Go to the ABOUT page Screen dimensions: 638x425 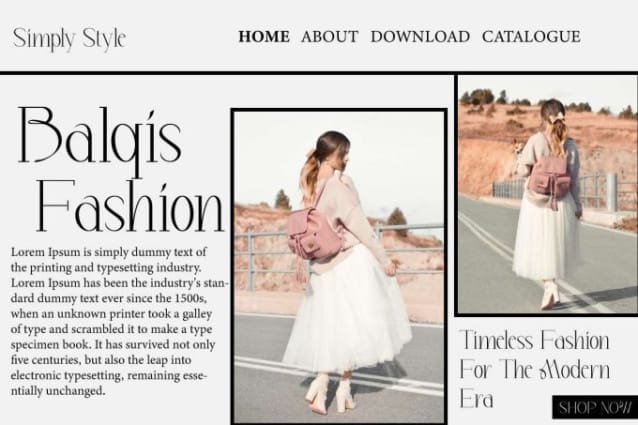tap(330, 37)
